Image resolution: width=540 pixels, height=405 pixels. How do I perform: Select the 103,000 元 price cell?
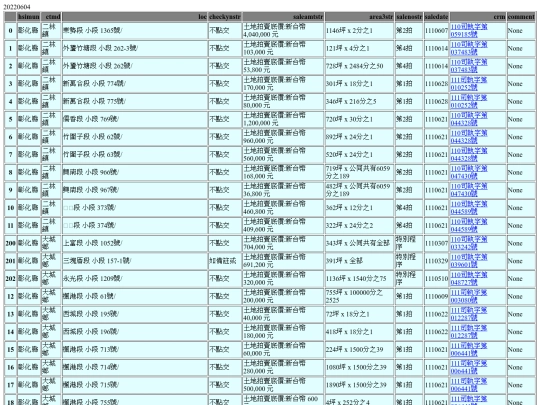point(283,48)
